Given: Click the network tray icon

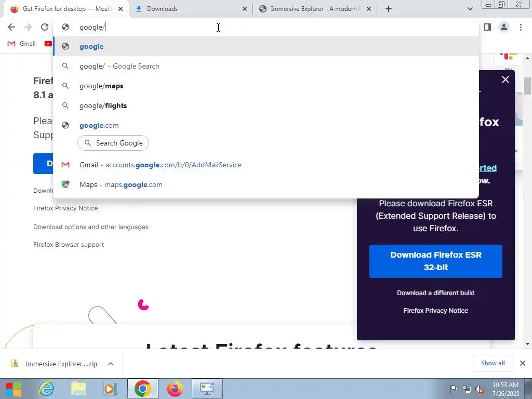Looking at the screenshot, I should 467,389.
